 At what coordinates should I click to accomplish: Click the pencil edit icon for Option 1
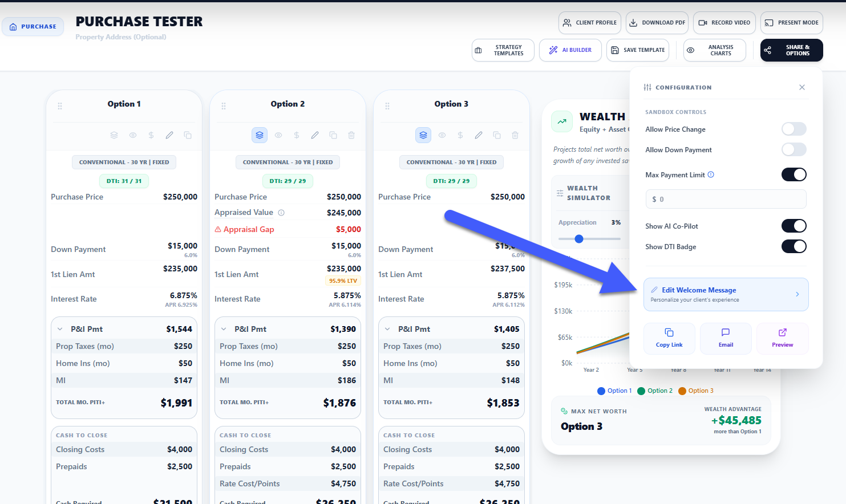169,135
